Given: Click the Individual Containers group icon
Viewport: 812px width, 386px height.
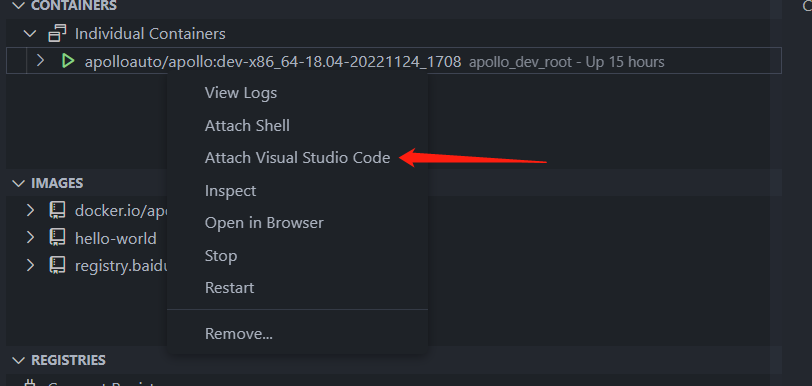Looking at the screenshot, I should click(57, 34).
